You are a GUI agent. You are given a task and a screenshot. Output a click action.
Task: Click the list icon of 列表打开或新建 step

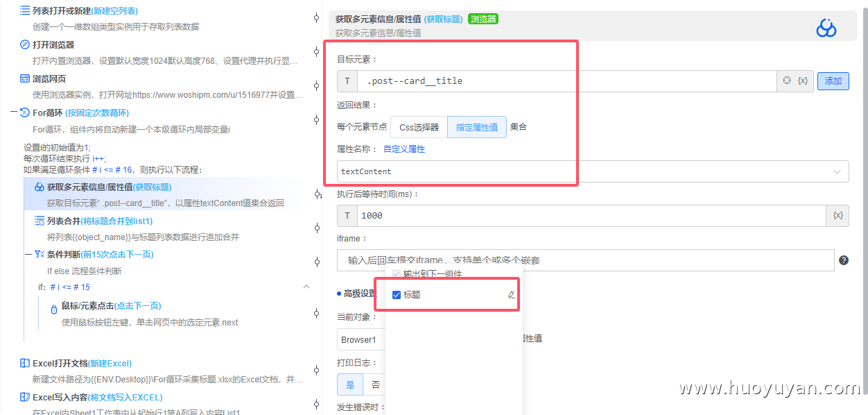[x=25, y=10]
